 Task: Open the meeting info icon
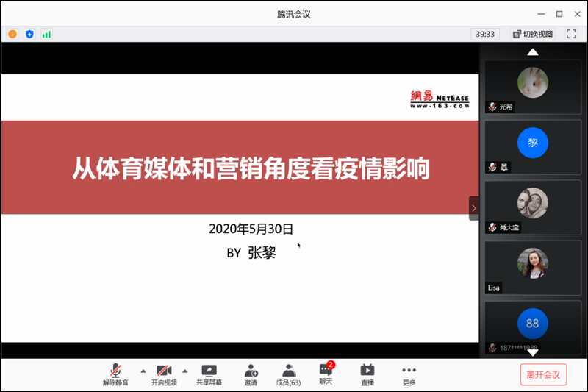pos(12,34)
